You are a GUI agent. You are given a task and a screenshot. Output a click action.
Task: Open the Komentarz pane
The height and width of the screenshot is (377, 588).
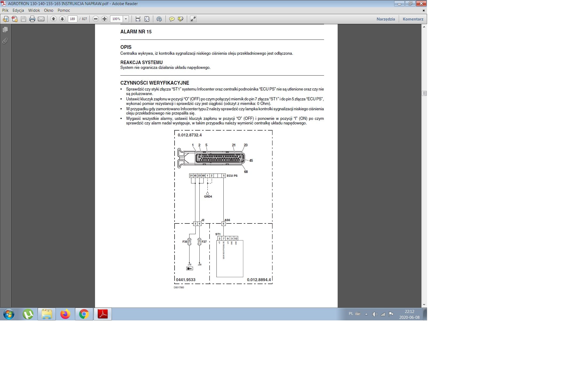[x=413, y=19]
